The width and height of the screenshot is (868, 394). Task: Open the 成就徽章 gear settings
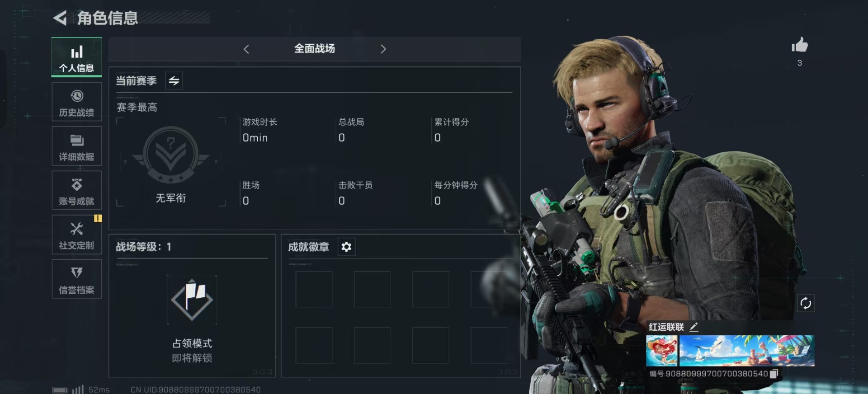346,247
